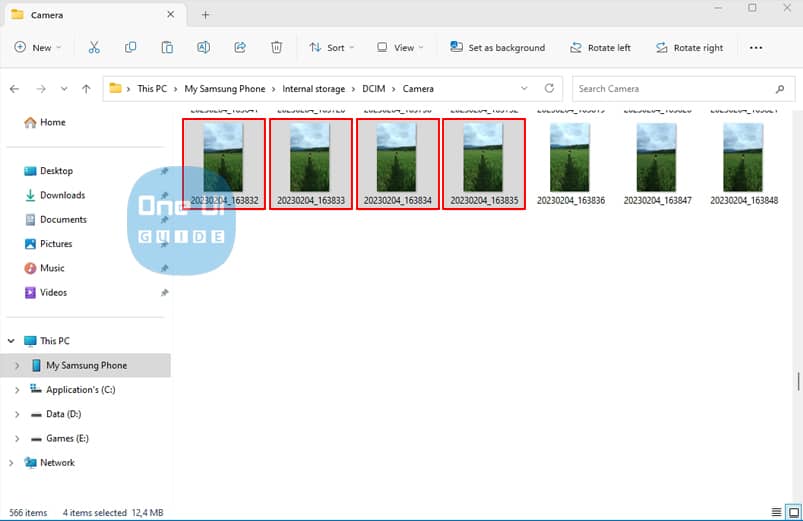Click the Share icon in toolbar
The height and width of the screenshot is (521, 803).
240,47
